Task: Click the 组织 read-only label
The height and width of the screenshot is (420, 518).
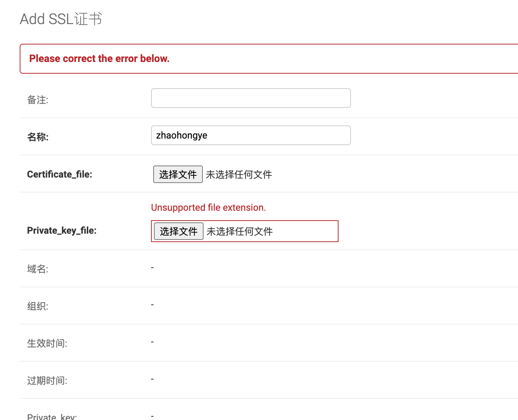Action: [38, 306]
